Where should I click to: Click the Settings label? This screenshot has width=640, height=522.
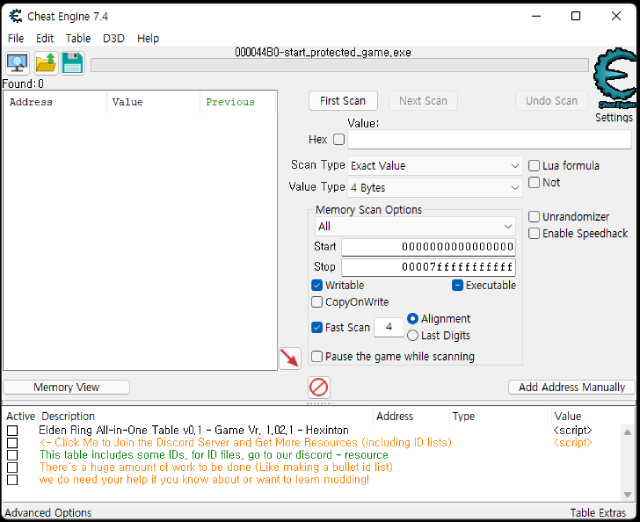[x=614, y=118]
